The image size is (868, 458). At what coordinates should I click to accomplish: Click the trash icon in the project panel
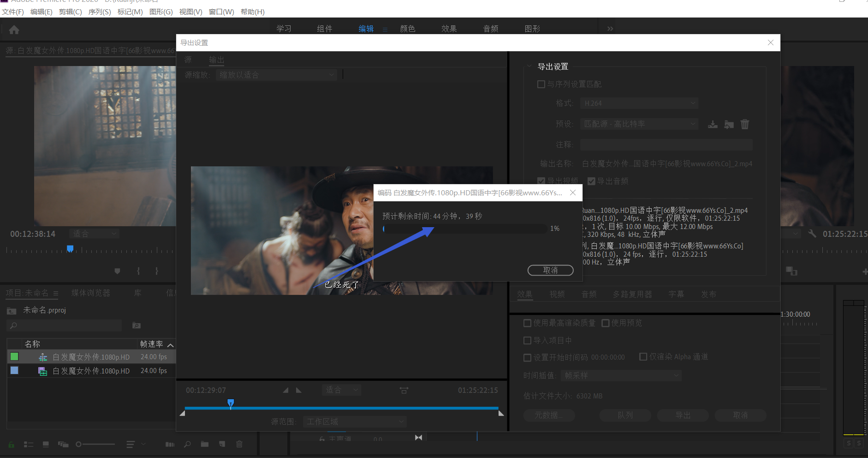pyautogui.click(x=239, y=444)
